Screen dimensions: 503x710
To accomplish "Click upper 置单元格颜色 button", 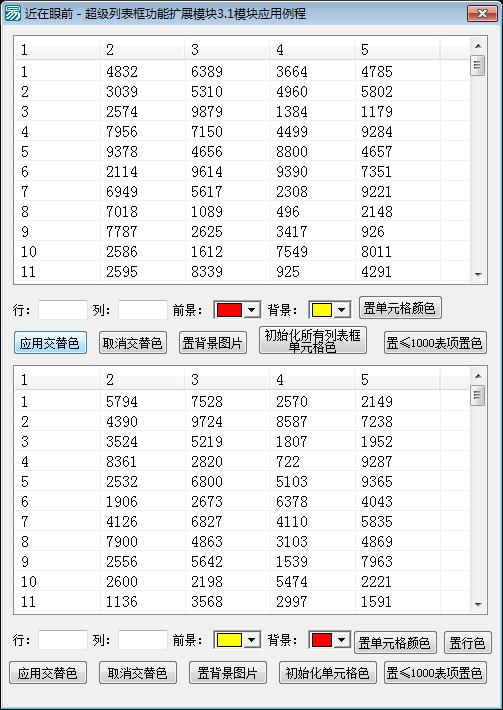I will pos(400,308).
